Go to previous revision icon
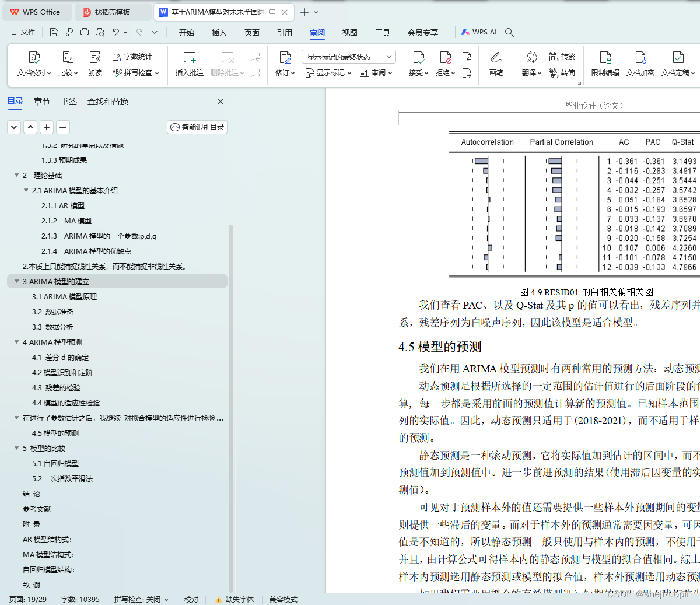The width and height of the screenshot is (700, 605). point(467,57)
